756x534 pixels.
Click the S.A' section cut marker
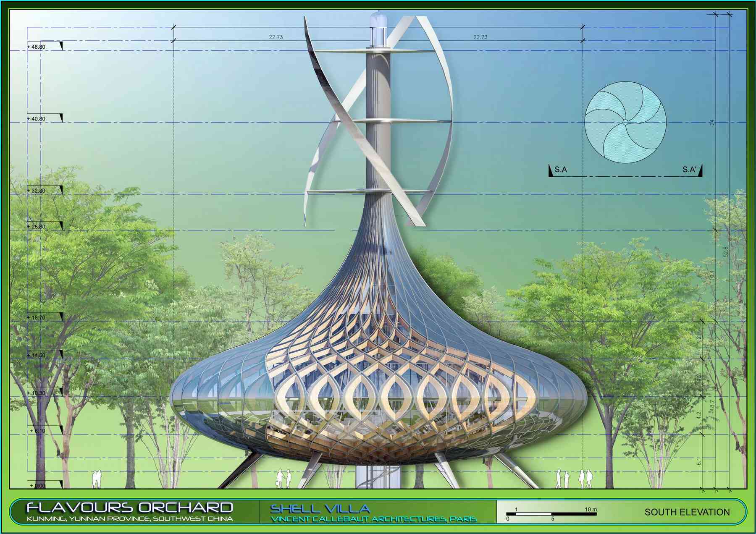[690, 170]
